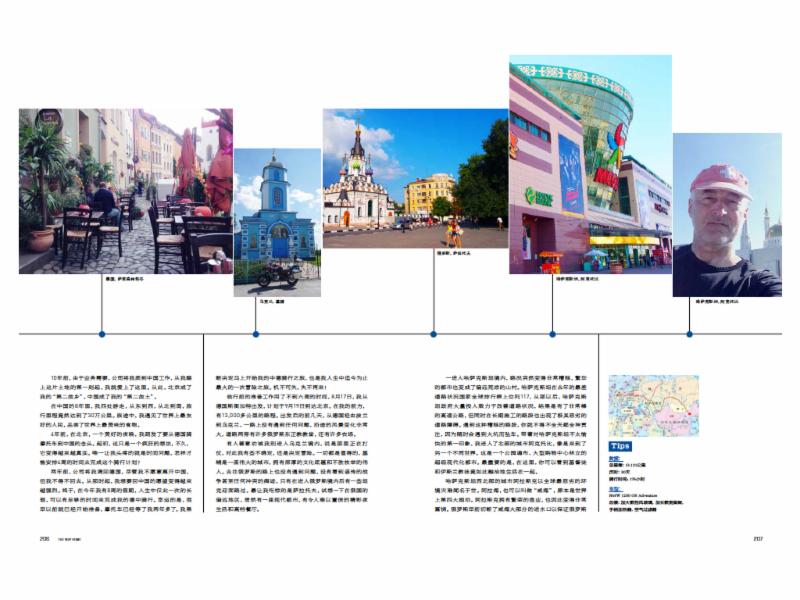
Task: Click the map thumbnail above Tips
Action: pyautogui.click(x=639, y=406)
